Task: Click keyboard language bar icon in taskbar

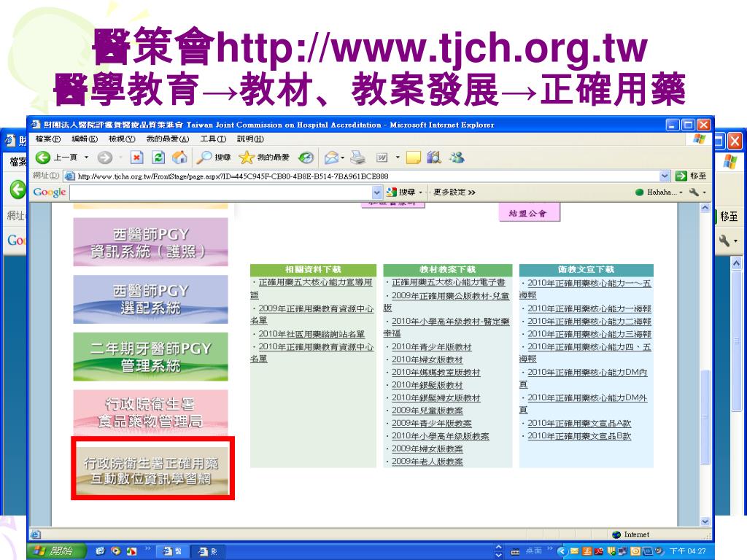Action: coord(515,551)
